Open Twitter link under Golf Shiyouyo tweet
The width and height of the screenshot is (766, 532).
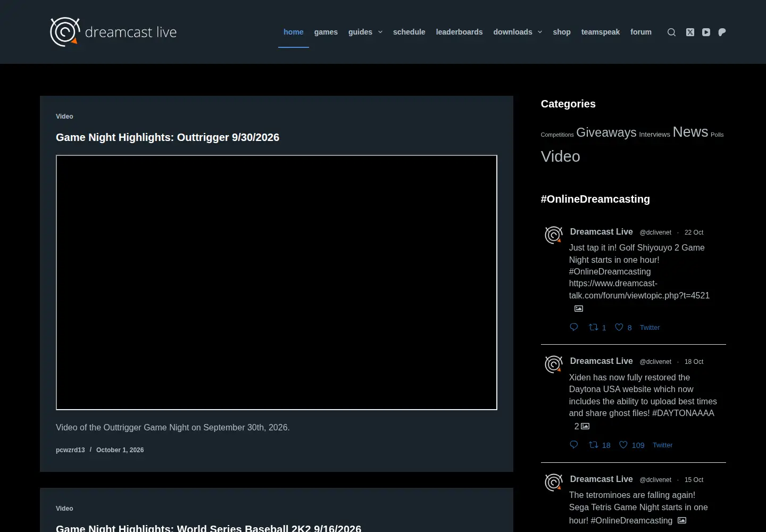(x=650, y=328)
